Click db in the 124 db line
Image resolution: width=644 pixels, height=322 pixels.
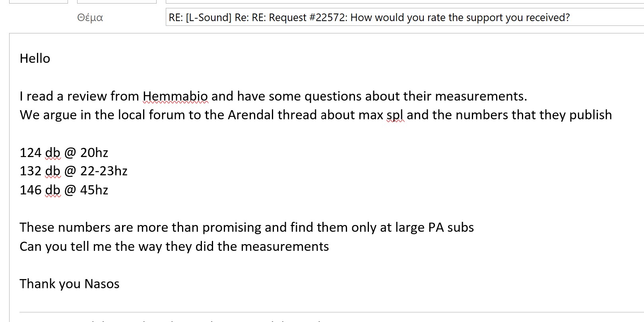[52, 153]
